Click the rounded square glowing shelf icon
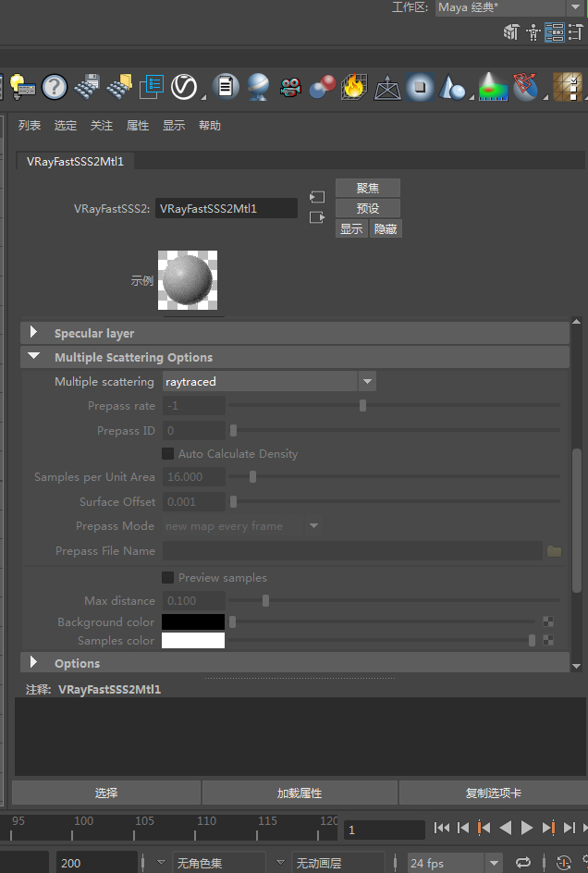Image resolution: width=588 pixels, height=873 pixels. [x=420, y=87]
